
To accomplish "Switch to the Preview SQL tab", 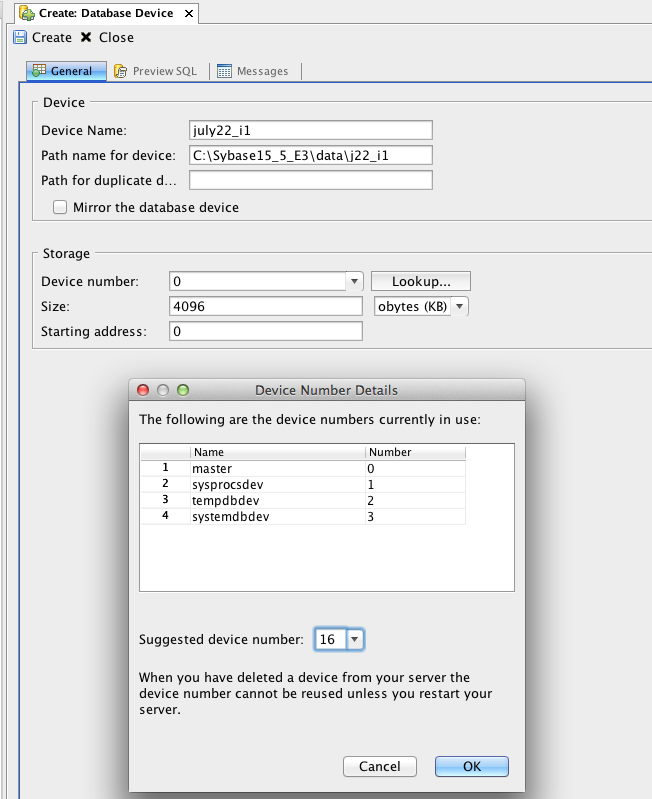I will pos(155,71).
